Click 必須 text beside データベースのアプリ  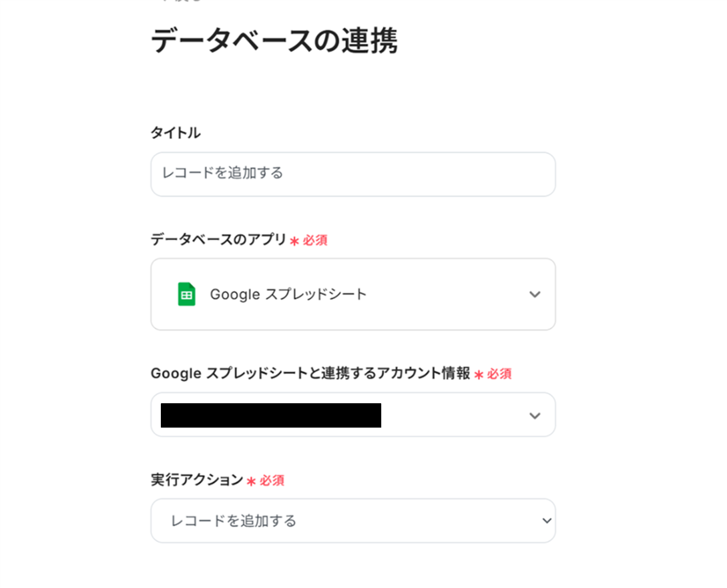click(315, 240)
